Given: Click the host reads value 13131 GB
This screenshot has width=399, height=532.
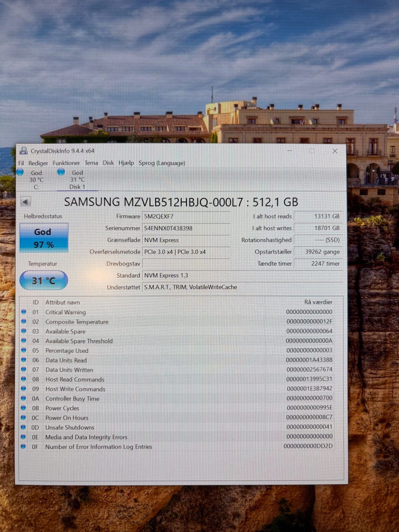Looking at the screenshot, I should tap(318, 216).
